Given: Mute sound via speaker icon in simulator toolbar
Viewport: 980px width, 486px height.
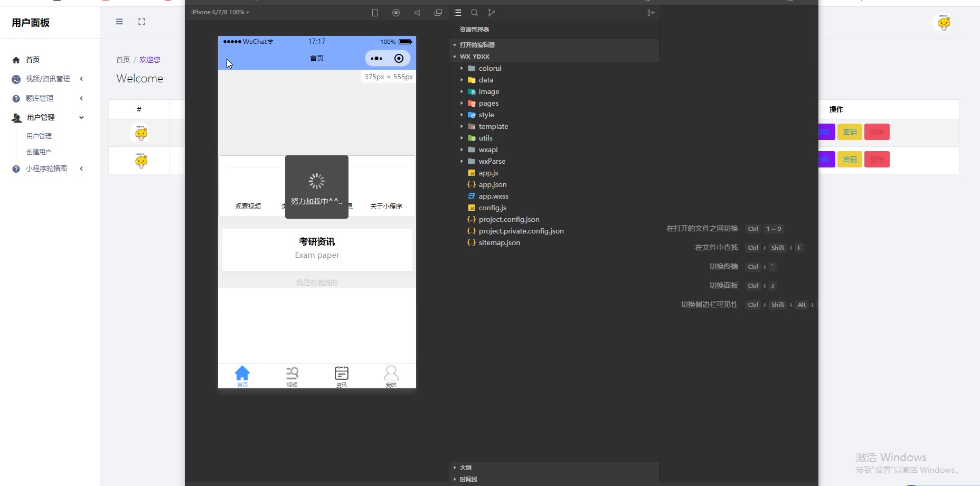Looking at the screenshot, I should 417,13.
